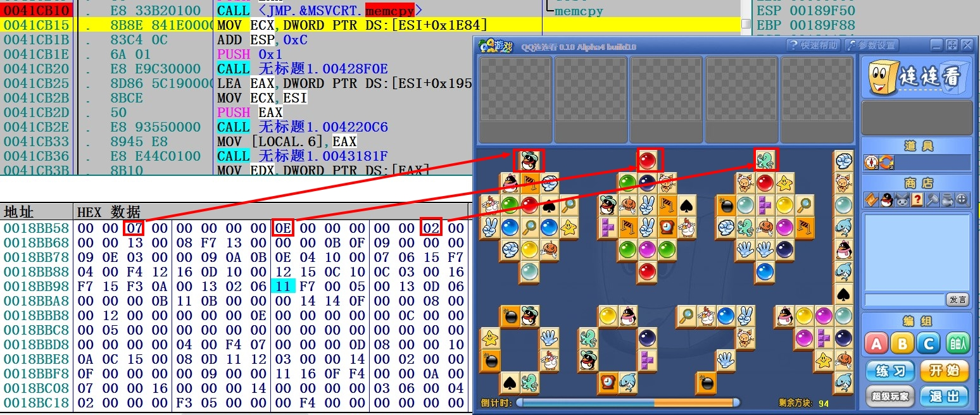This screenshot has height=415, width=980.
Task: Open 快速帮助 quick help in game title bar
Action: point(814,46)
